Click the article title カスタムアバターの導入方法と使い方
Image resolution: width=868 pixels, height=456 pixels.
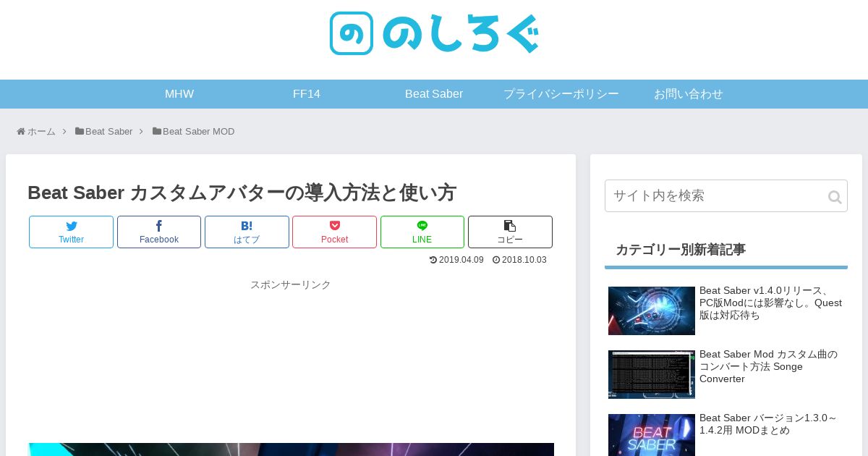tap(242, 193)
